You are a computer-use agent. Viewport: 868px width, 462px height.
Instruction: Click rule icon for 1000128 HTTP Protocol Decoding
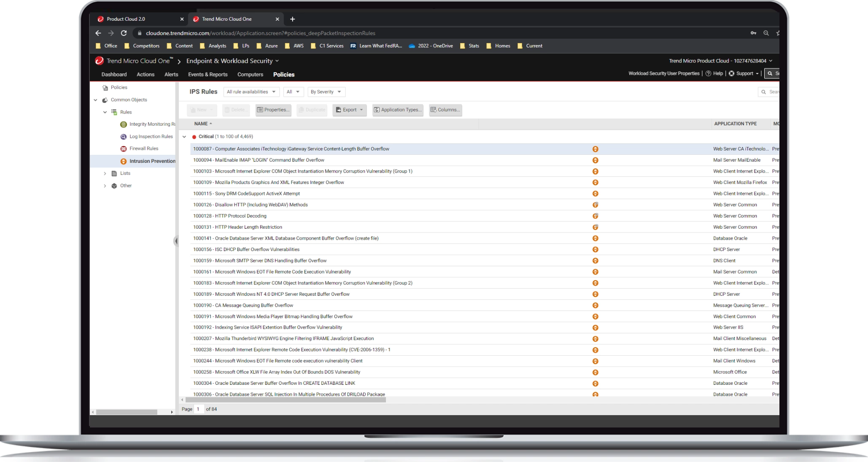[596, 216]
